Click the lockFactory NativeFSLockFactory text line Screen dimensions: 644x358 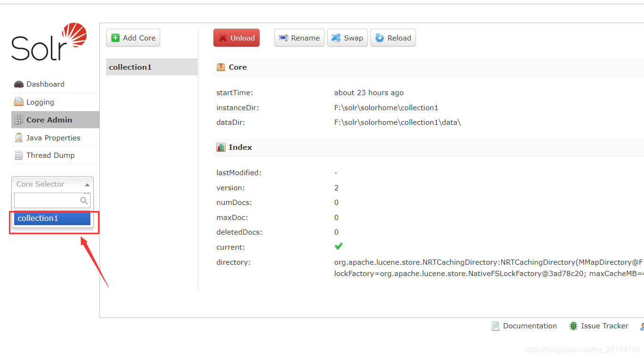point(489,274)
